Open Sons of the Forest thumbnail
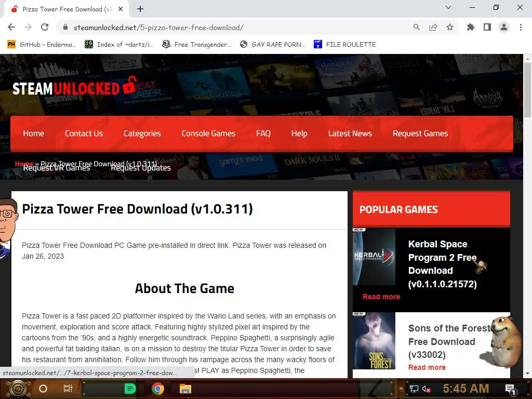 (x=374, y=341)
